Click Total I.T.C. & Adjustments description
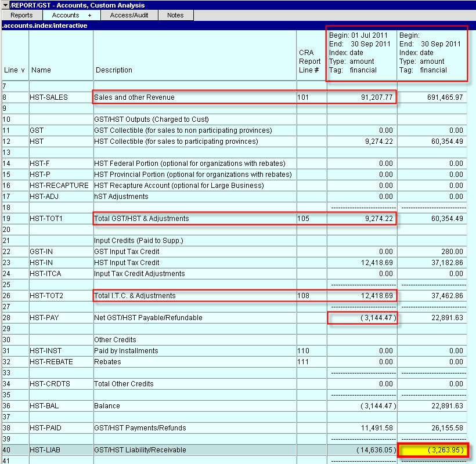The image size is (476, 464). pos(135,296)
